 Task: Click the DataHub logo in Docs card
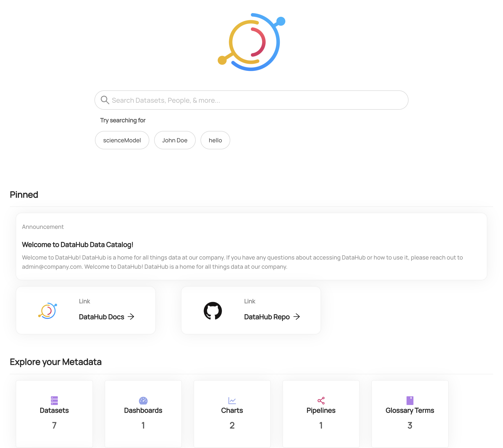click(48, 311)
